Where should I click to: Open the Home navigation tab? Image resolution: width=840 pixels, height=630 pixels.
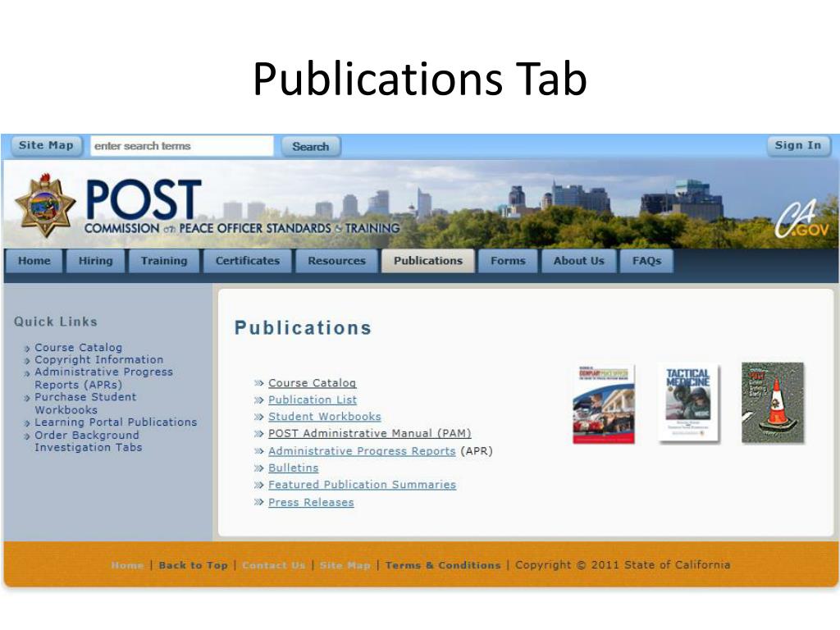point(34,261)
